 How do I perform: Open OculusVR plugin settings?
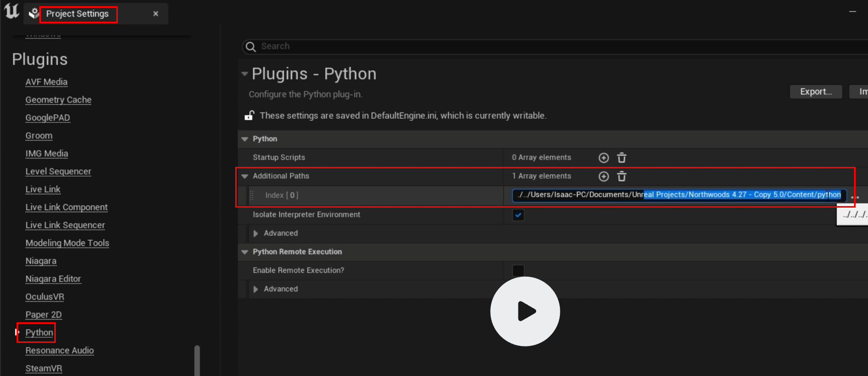pos(44,296)
